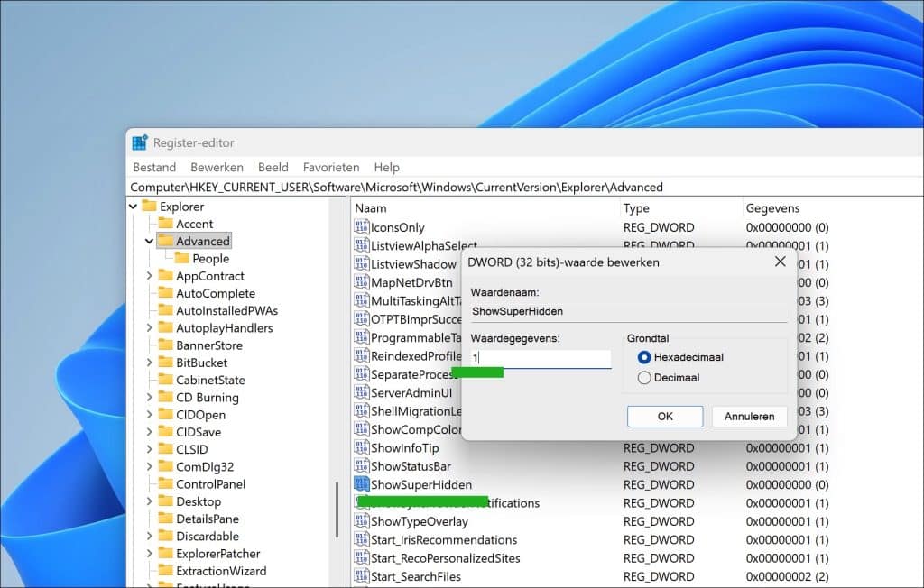Open the Beeld menu

[273, 168]
